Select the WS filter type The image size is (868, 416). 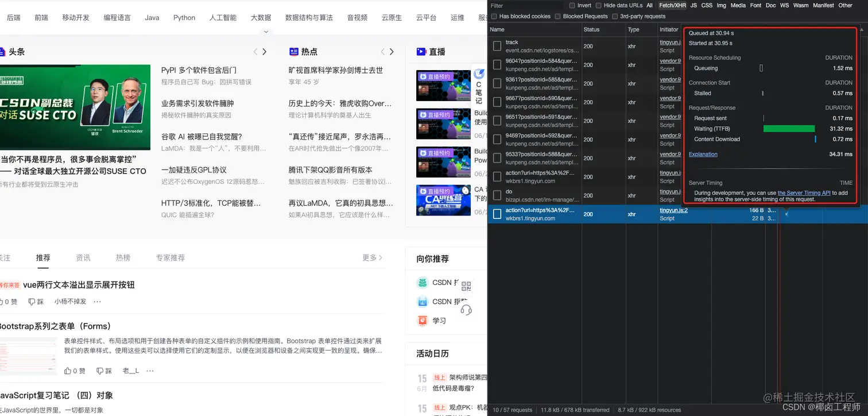(x=784, y=5)
